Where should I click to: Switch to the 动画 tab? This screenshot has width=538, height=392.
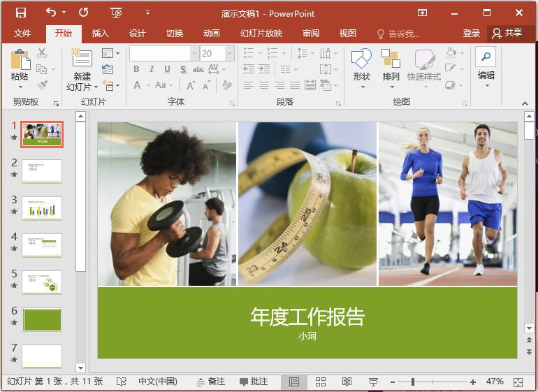click(211, 34)
